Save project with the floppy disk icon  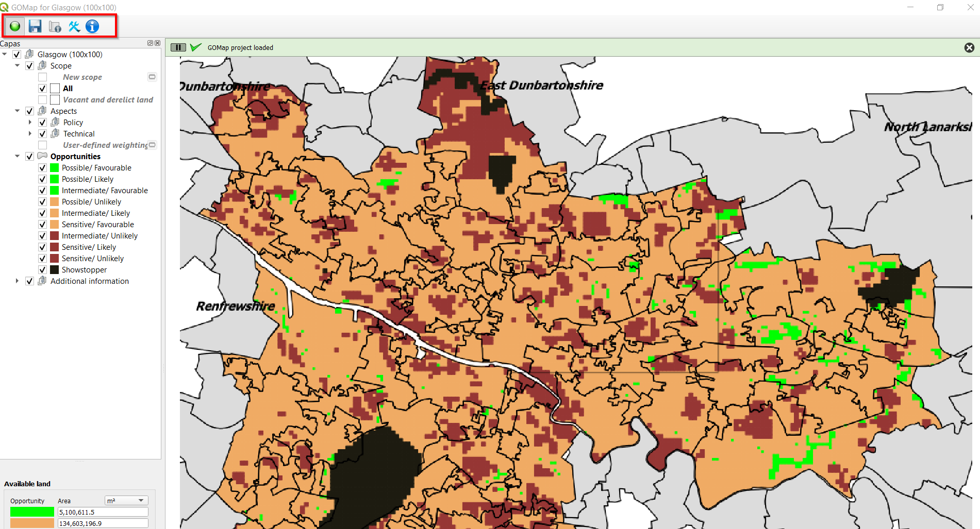click(35, 26)
